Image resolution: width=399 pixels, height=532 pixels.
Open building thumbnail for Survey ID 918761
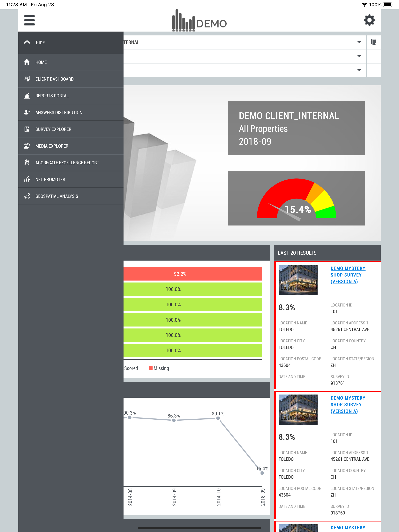(298, 280)
